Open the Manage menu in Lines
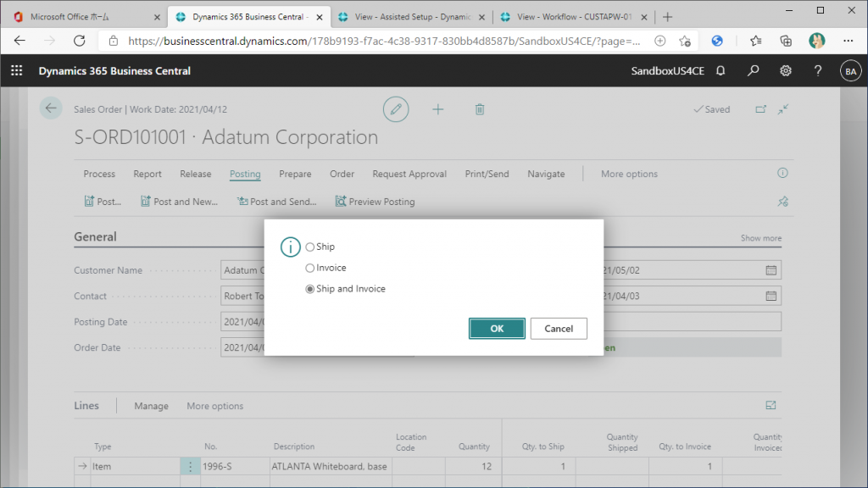This screenshot has height=488, width=868. (x=151, y=406)
